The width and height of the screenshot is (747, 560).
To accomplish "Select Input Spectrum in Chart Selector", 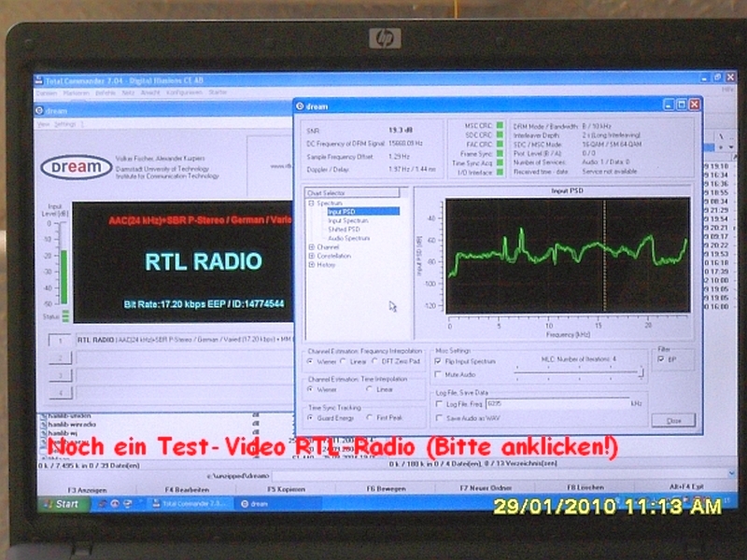I will tap(347, 220).
